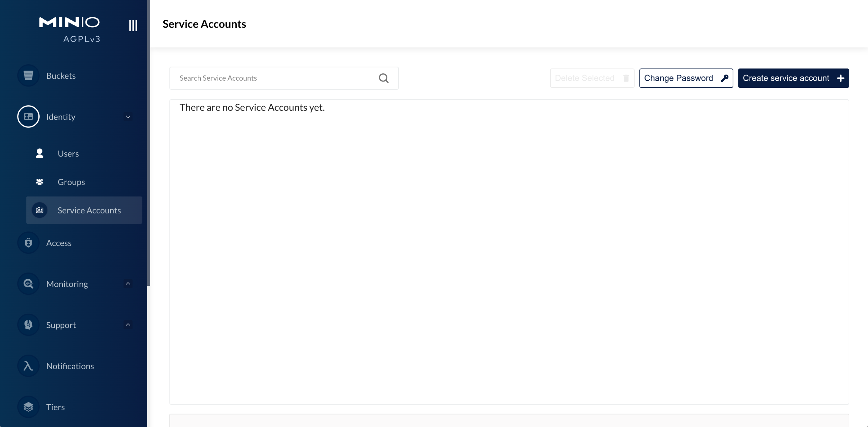Image resolution: width=868 pixels, height=427 pixels.
Task: Click the Notifications lambda icon
Action: pos(28,366)
